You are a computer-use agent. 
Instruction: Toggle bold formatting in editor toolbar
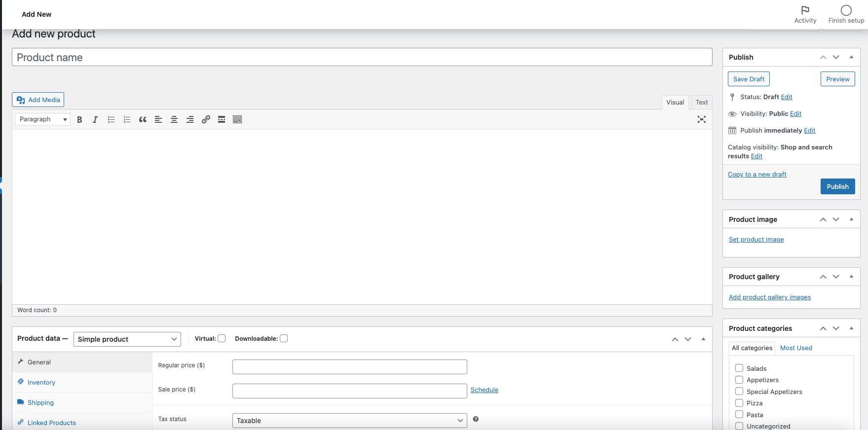79,119
